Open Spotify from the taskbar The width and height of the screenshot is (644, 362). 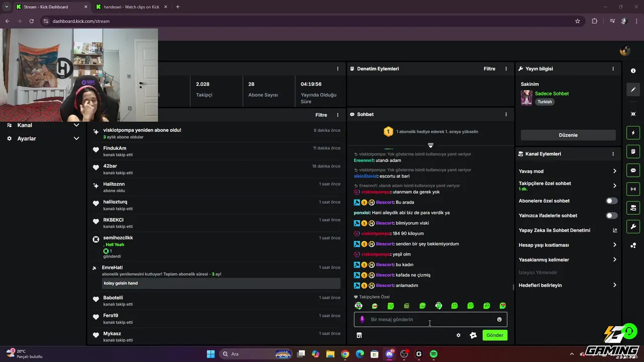[434, 354]
